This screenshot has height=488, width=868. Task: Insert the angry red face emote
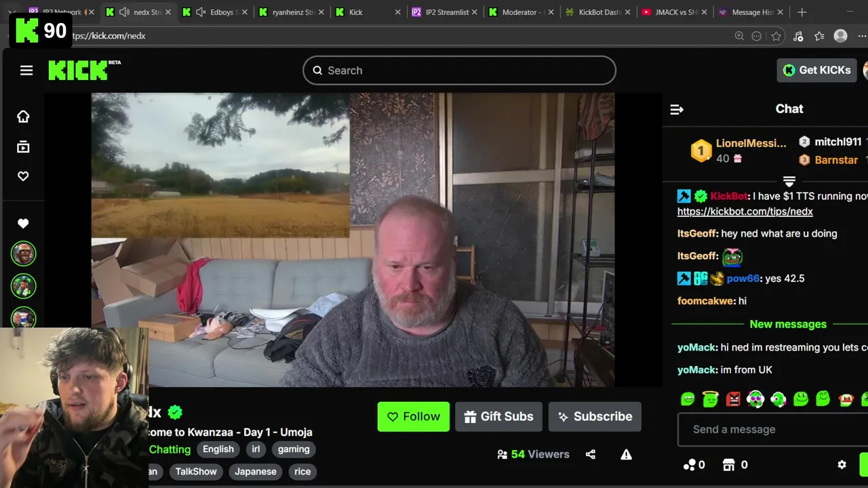click(733, 399)
